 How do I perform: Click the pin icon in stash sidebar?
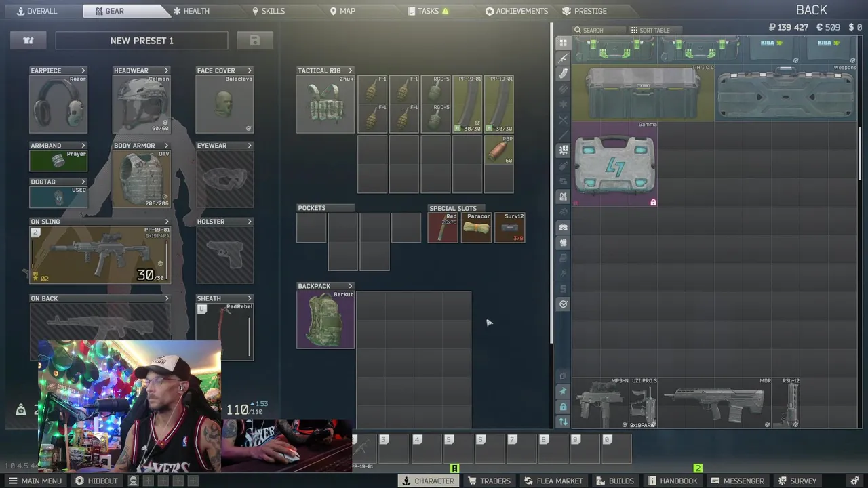(x=563, y=391)
